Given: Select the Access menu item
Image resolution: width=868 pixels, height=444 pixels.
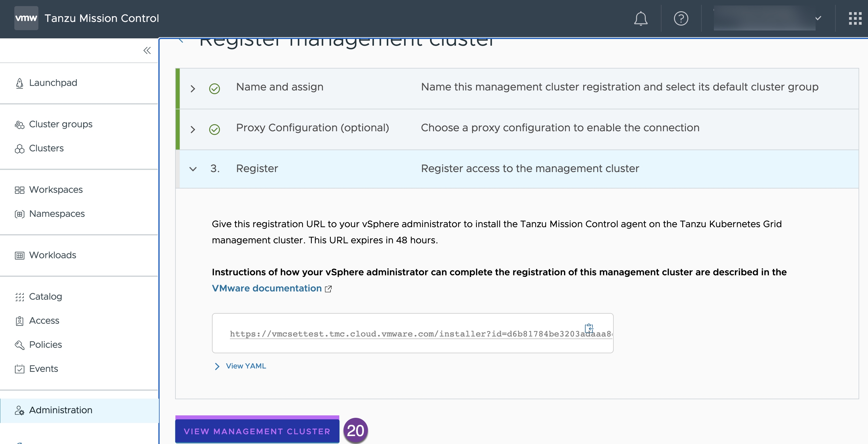Looking at the screenshot, I should (44, 320).
